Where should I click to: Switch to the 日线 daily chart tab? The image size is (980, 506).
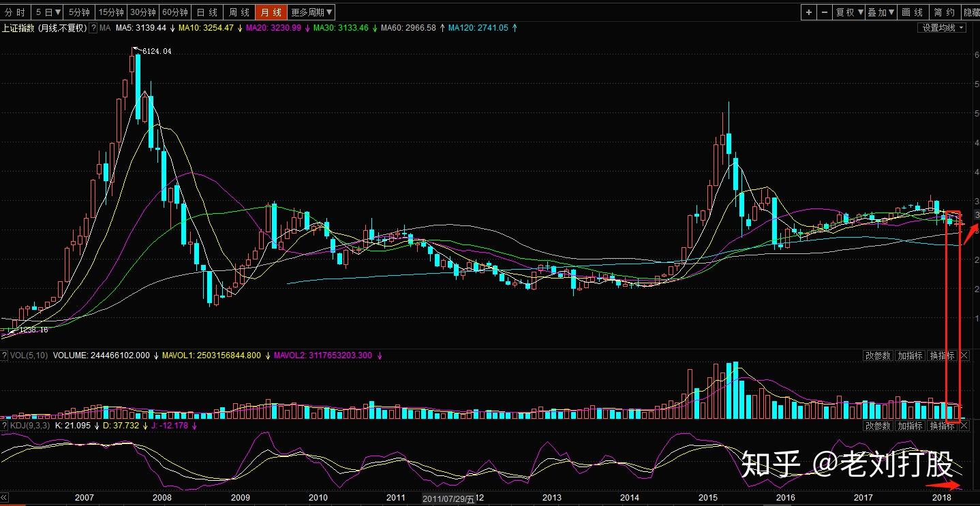(207, 12)
